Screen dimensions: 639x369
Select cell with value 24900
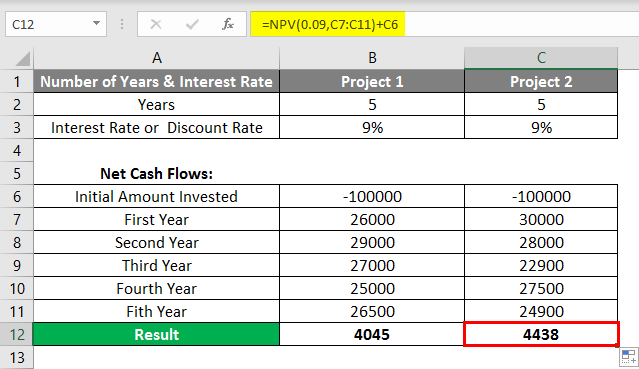tap(541, 312)
